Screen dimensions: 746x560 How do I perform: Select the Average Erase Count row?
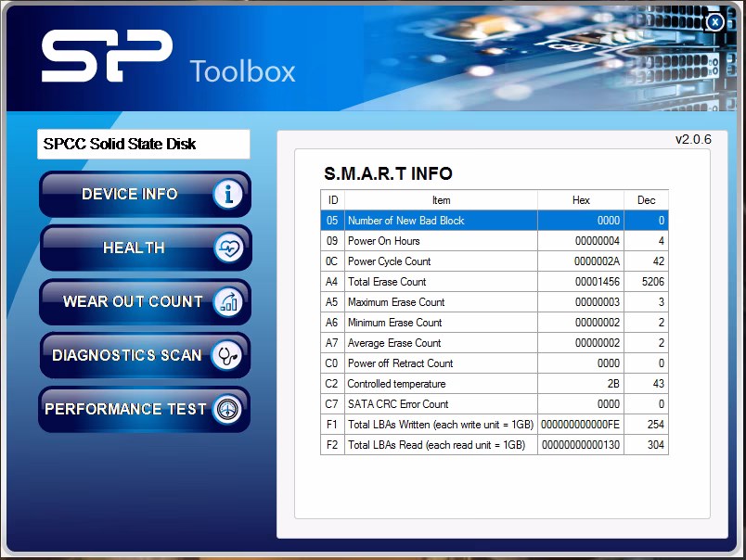coord(495,343)
